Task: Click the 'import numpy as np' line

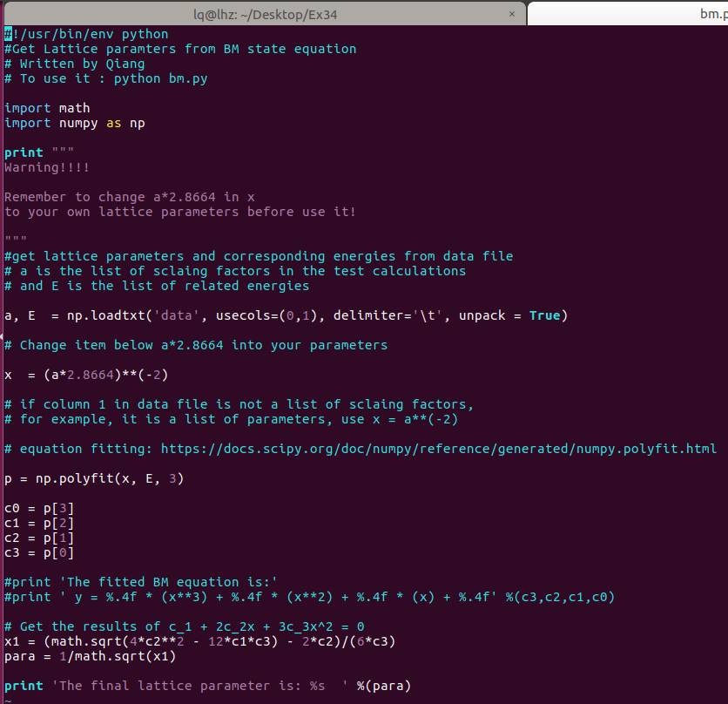Action: [75, 123]
